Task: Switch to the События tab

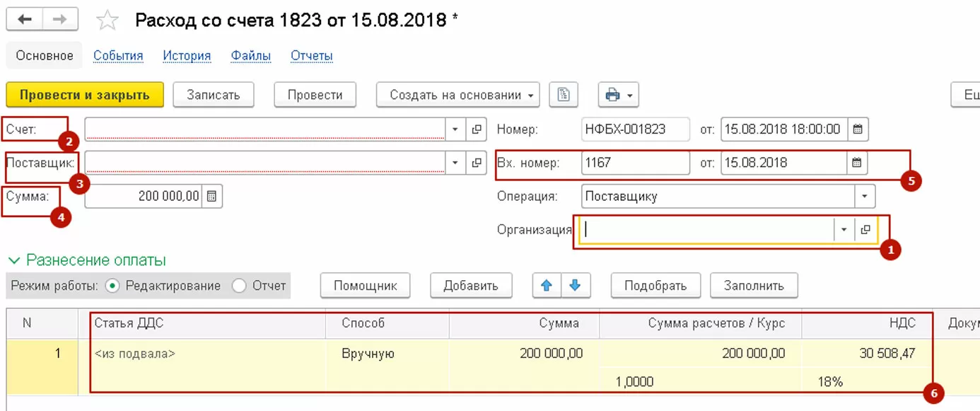Action: point(118,56)
